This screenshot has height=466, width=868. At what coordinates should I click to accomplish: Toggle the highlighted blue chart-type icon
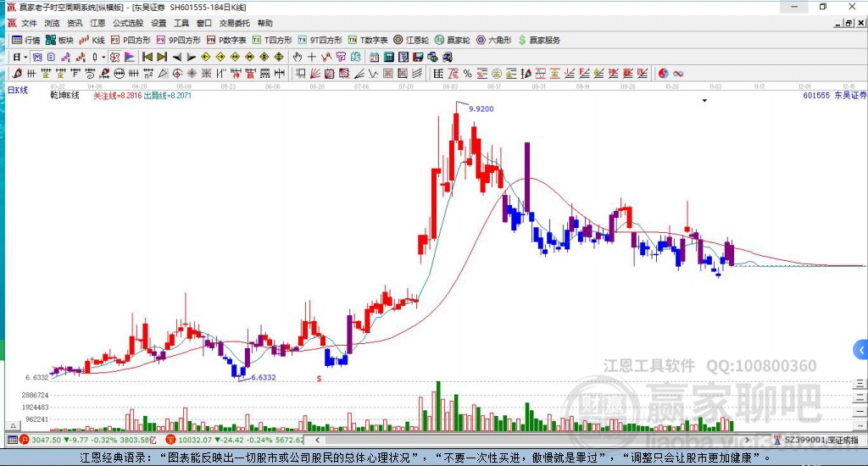pos(37,57)
